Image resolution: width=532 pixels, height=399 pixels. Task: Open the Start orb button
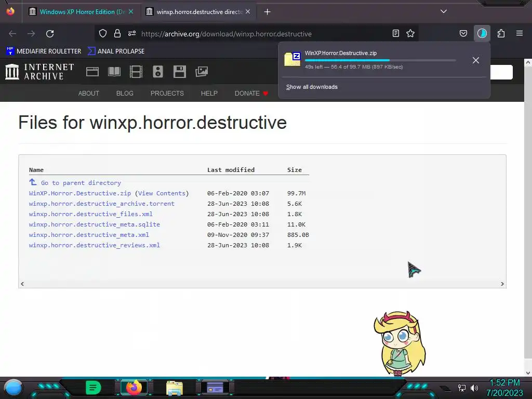(x=14, y=388)
